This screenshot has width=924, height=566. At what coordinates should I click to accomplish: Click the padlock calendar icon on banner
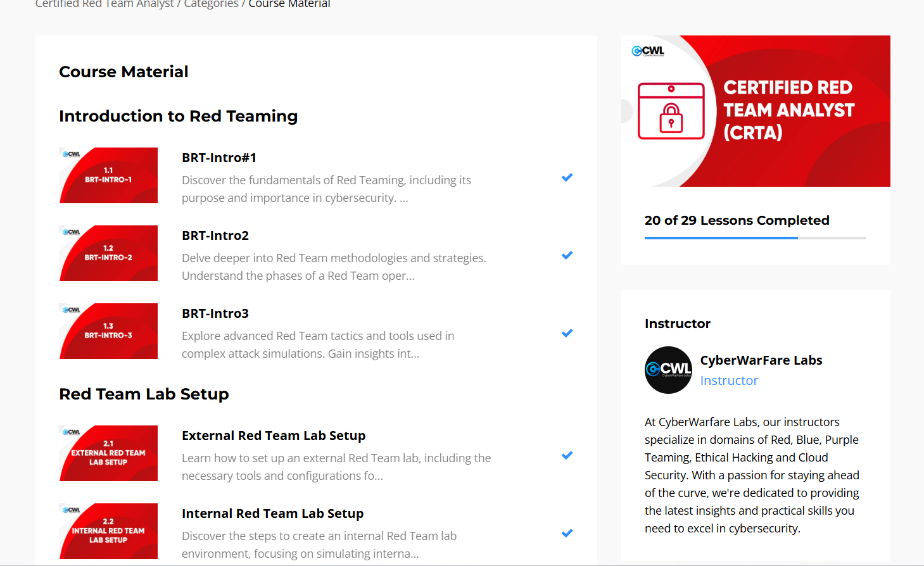point(671,111)
